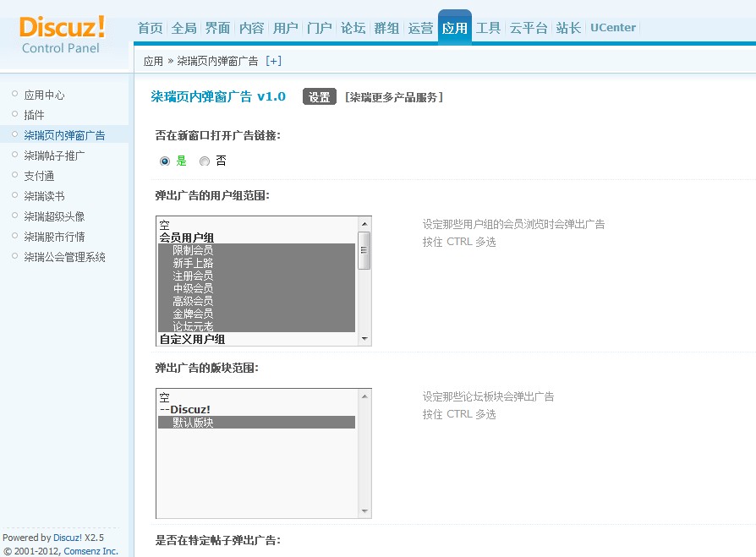Open the 论坛 tab
The height and width of the screenshot is (557, 756).
[353, 28]
